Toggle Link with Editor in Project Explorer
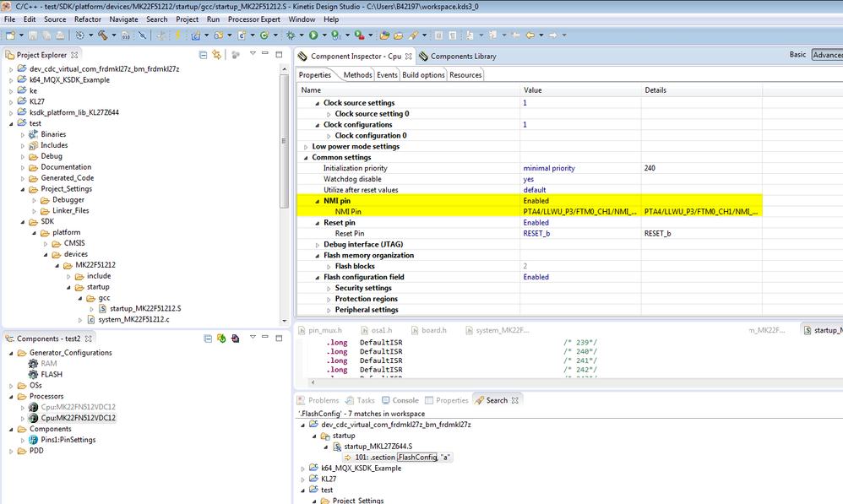The width and height of the screenshot is (843, 504). tap(216, 55)
